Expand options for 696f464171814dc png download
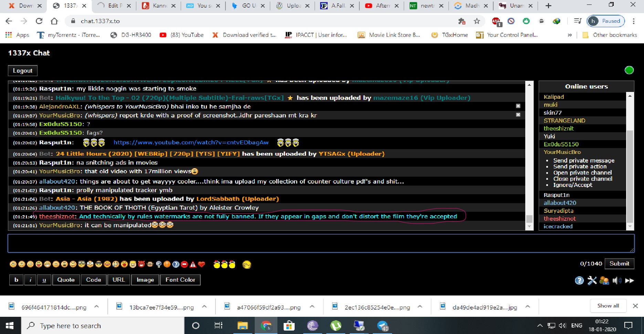This screenshot has width=644, height=334. 97,307
